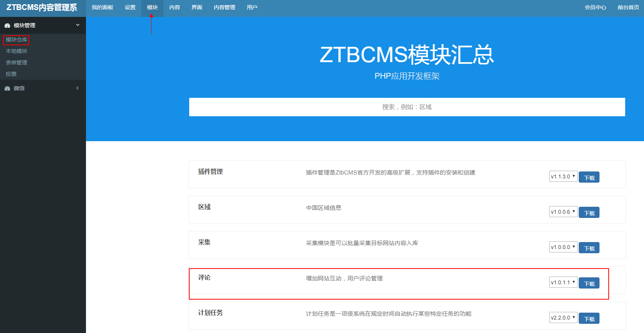Screen dimensions: 644x333
Task: Open the 用户 top menu
Action: (x=252, y=7)
